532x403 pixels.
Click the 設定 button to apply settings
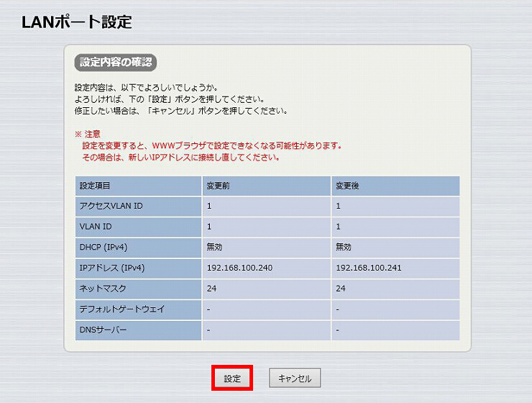pyautogui.click(x=232, y=378)
